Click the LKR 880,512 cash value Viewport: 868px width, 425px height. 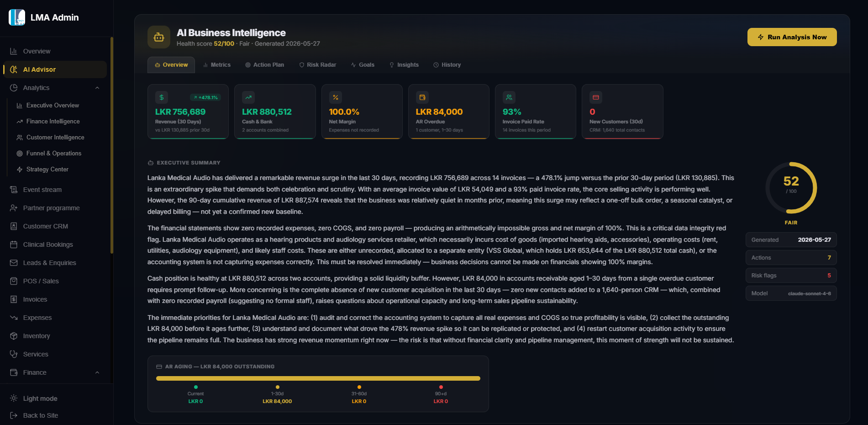point(267,112)
